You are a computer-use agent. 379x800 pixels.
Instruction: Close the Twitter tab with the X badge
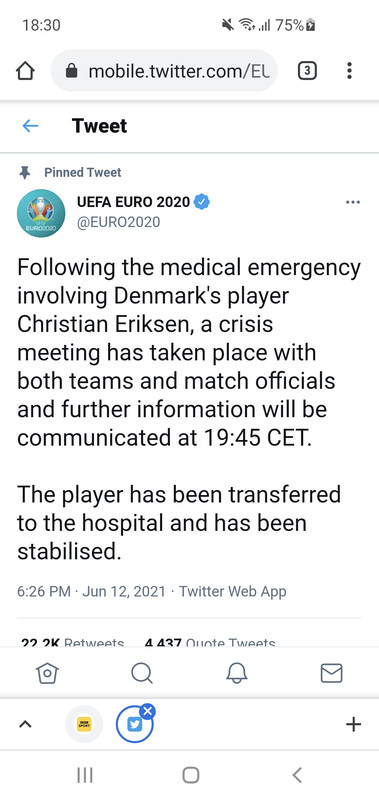pos(147,711)
